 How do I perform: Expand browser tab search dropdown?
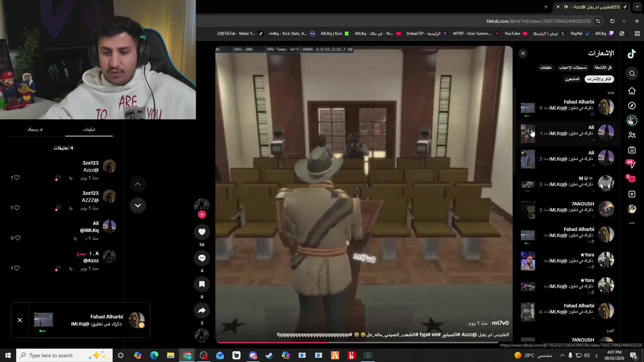[x=637, y=7]
